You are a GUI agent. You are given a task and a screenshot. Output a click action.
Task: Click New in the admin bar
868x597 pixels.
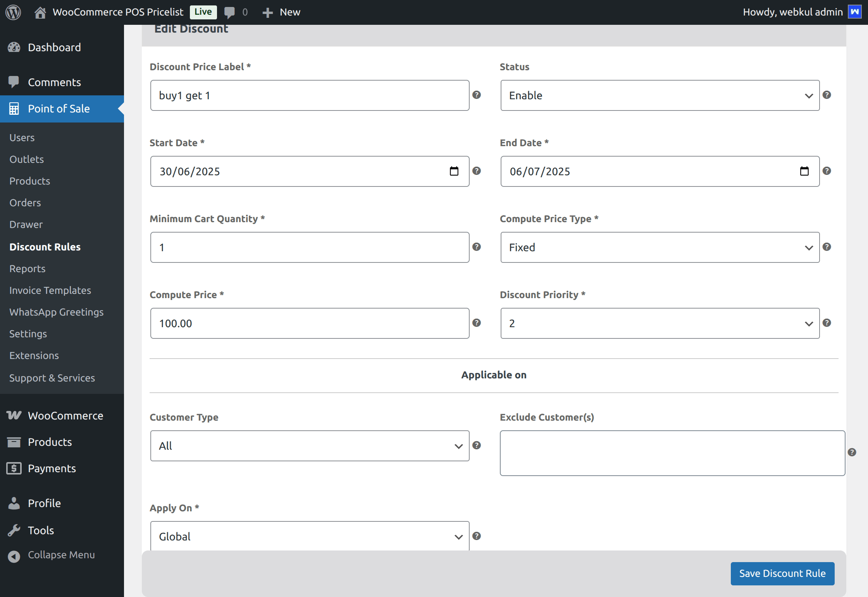click(281, 12)
